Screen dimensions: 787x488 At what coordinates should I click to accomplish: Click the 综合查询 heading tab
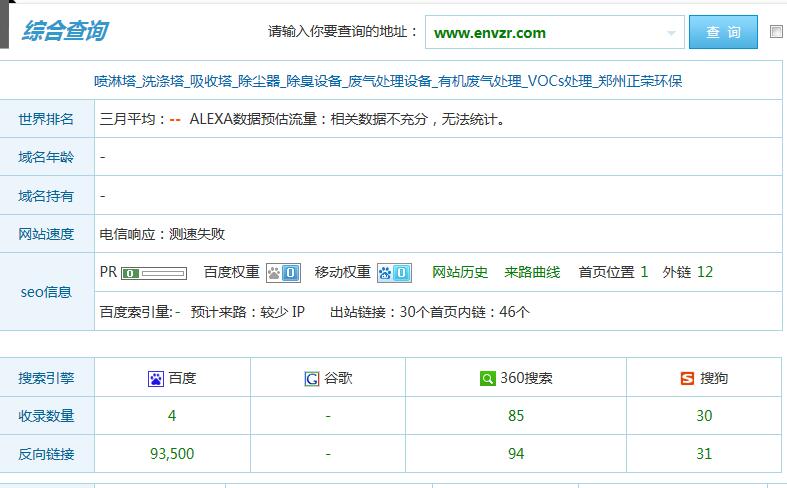(65, 31)
